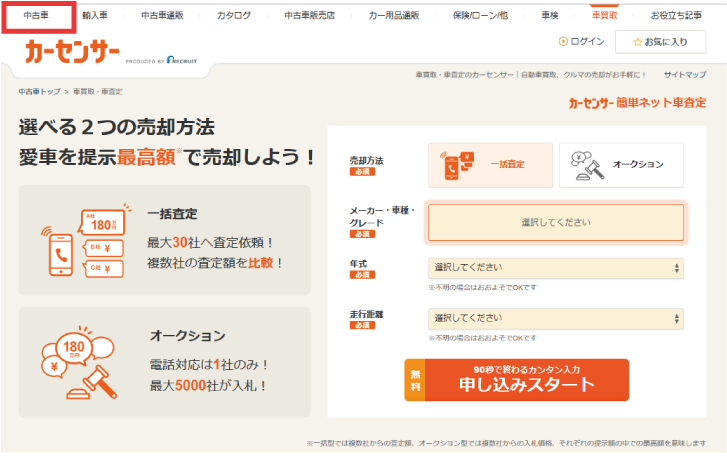Click the 180 speech bubble in 一括査定 card
This screenshot has width=727, height=458.
click(x=104, y=223)
